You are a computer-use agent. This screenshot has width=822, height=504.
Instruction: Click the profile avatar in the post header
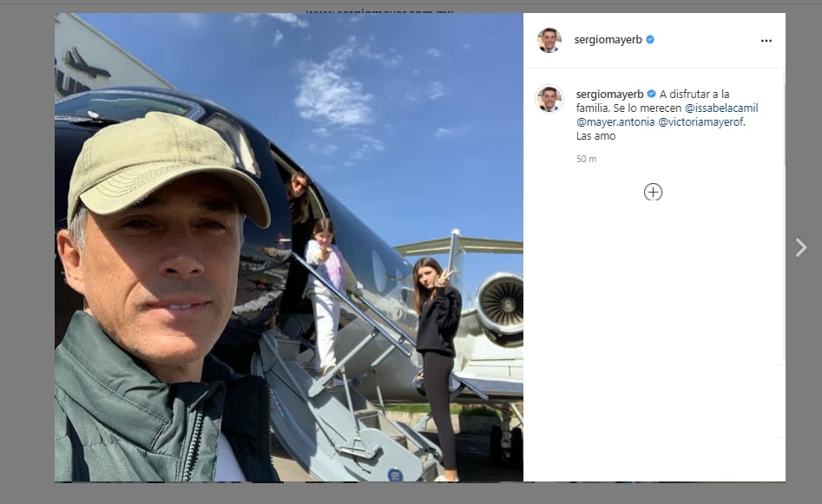[x=549, y=40]
